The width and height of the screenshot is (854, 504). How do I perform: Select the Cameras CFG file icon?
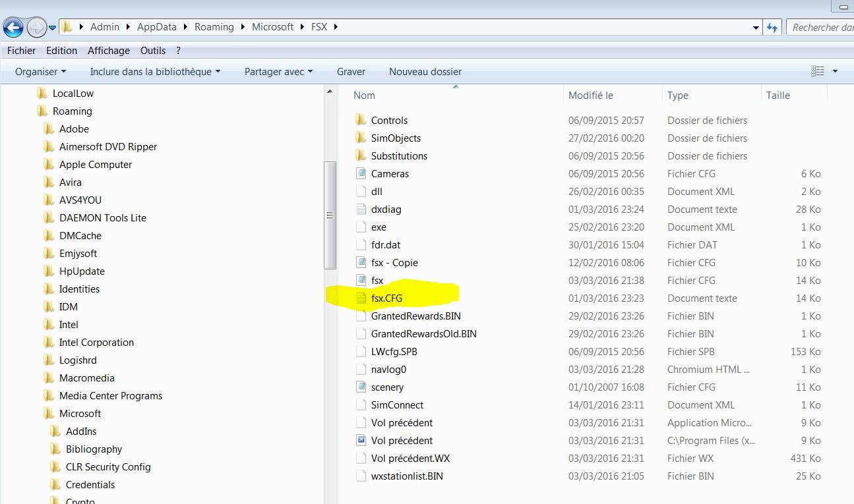(361, 173)
